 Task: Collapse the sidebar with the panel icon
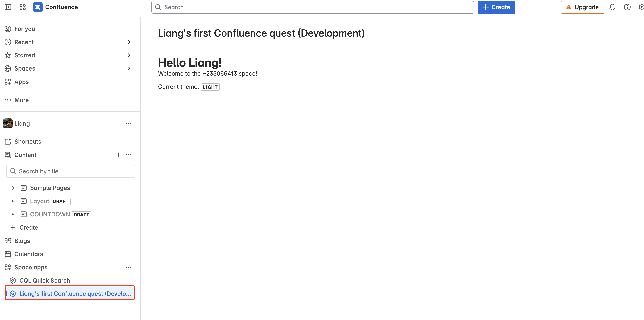point(8,7)
